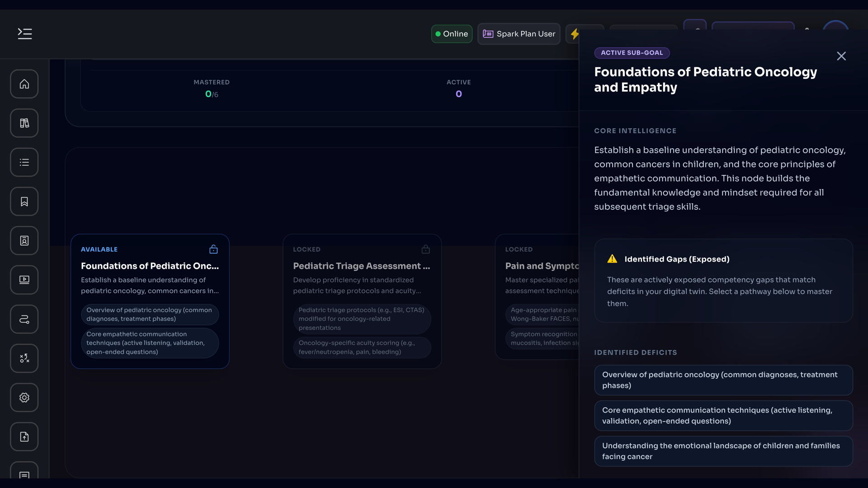Click the unlocked padlock on Foundations card
The image size is (868, 488).
point(213,249)
